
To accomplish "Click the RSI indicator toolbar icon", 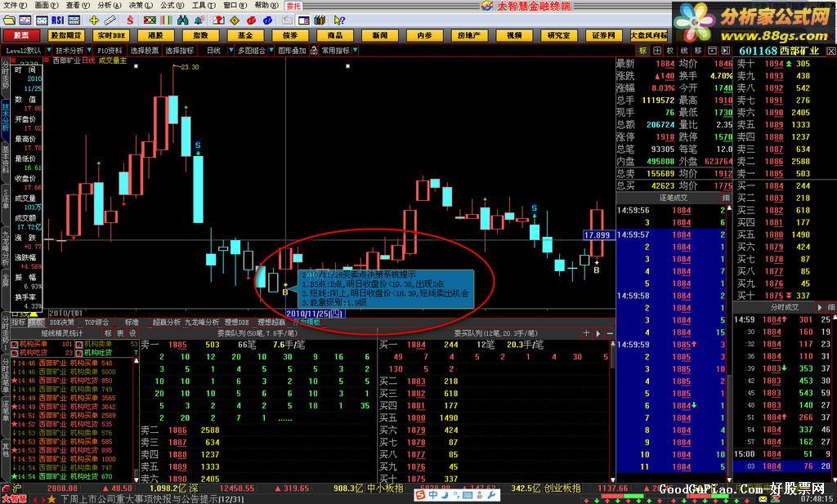I will point(58,20).
